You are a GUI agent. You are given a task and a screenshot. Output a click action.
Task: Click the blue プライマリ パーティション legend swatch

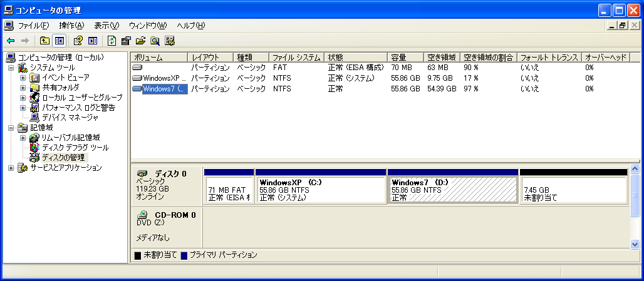pos(184,255)
